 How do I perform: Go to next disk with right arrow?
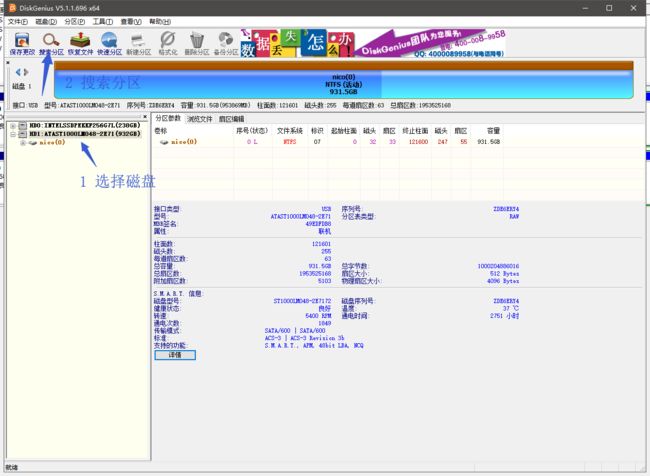coord(26,72)
